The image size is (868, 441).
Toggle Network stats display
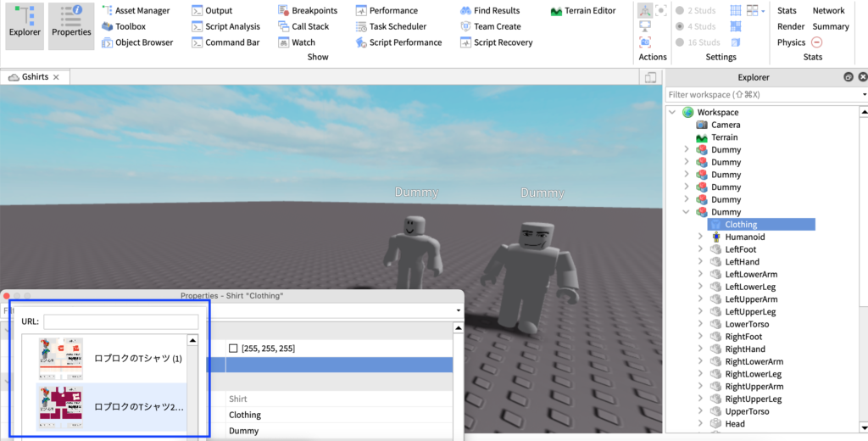point(829,10)
